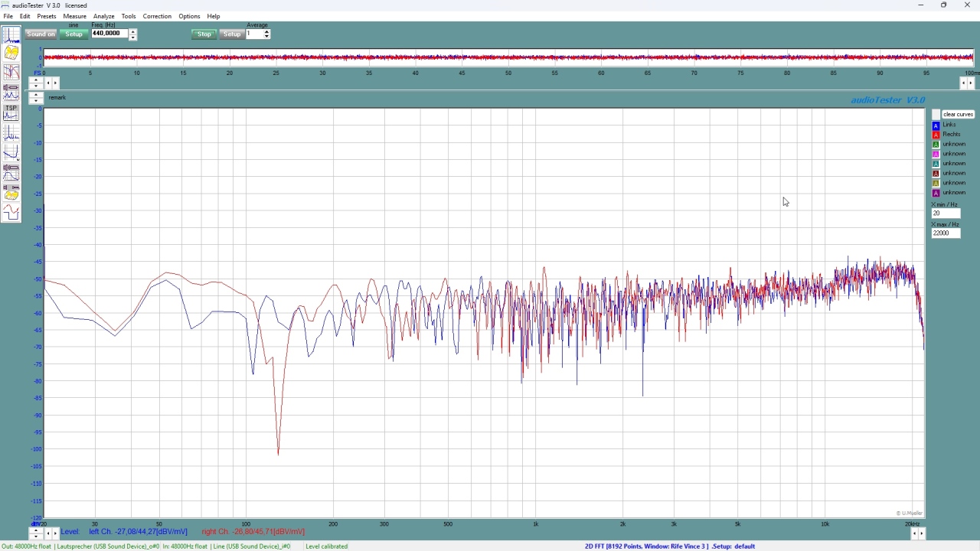Click the Average value field
This screenshot has width=980, height=551.
(x=254, y=34)
